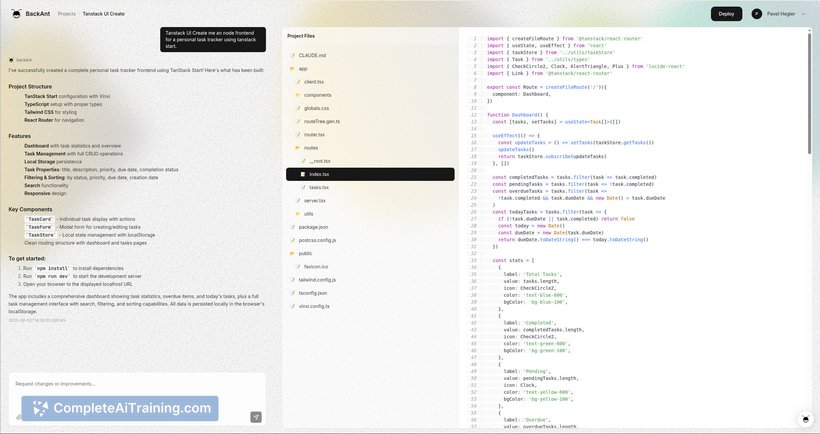Click the code editor vertical scrollbar
Image resolution: width=820 pixels, height=434 pixels.
810,94
